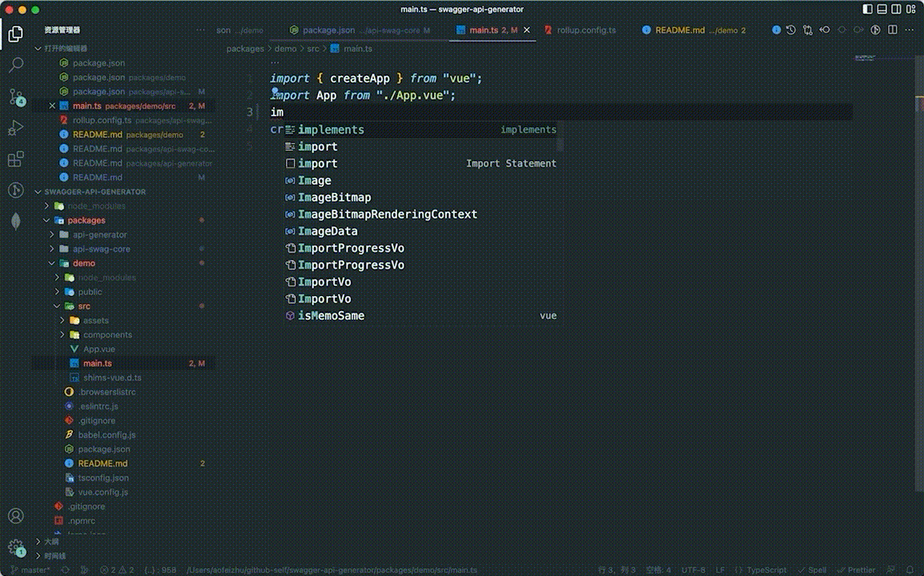Collapse the src folder
The image size is (924, 576).
(57, 306)
